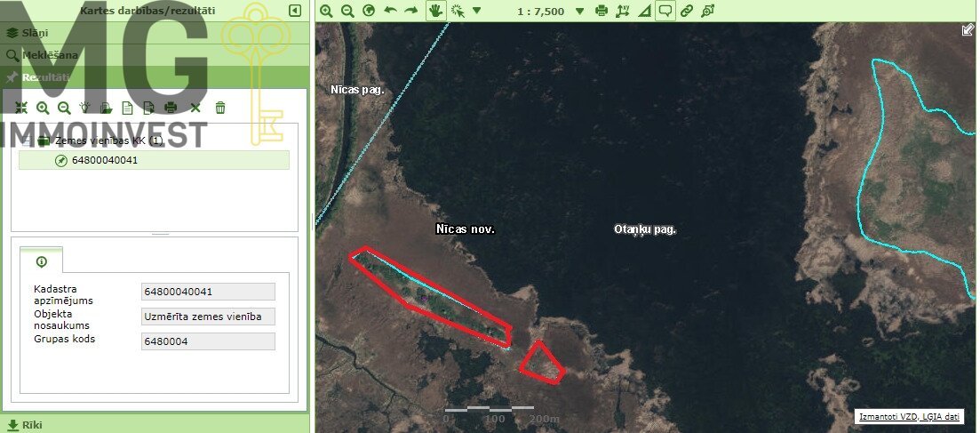Viewport: 980px width, 433px height.
Task: Collapse the left side panel arrow
Action: click(295, 11)
